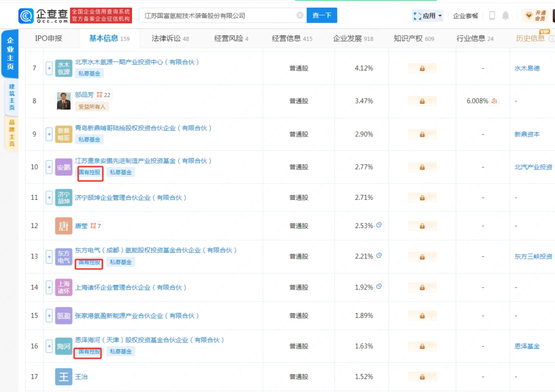The width and height of the screenshot is (555, 392).
Task: Expand row 7 北京水木氢源
Action: 49,68
